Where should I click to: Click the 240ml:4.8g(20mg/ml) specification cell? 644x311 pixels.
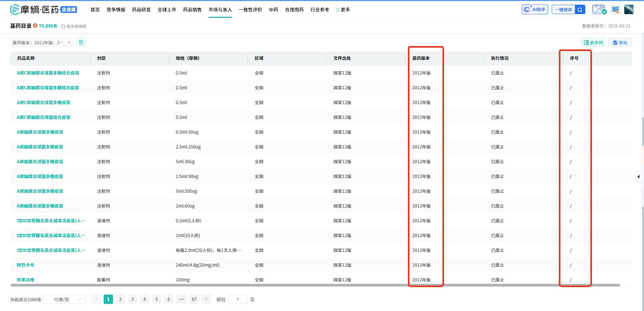pyautogui.click(x=198, y=265)
